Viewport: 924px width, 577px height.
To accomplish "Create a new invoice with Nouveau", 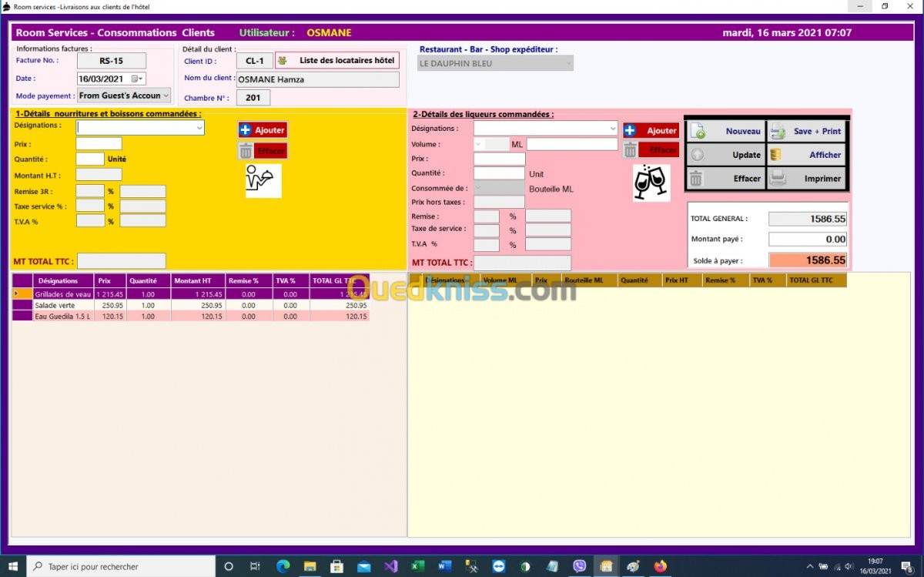I will click(725, 132).
